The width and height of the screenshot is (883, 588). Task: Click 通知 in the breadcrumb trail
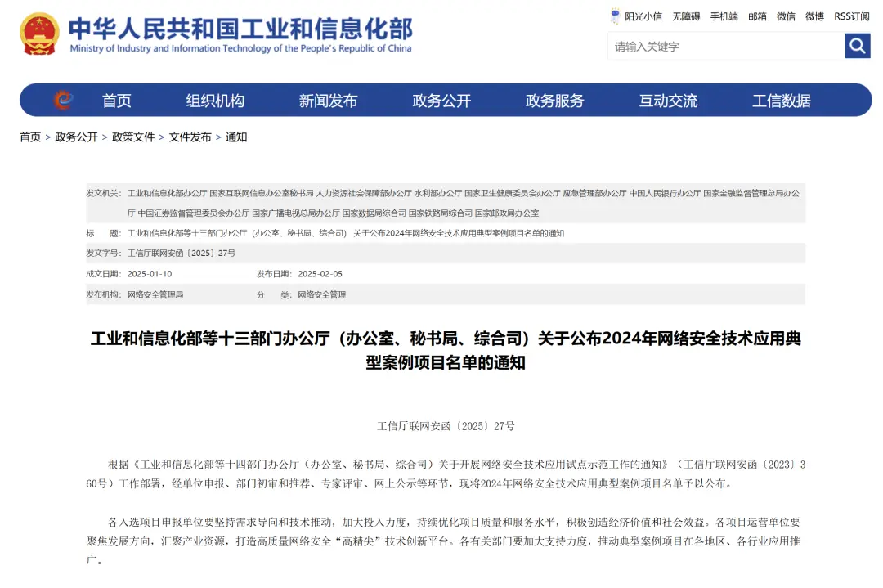236,137
